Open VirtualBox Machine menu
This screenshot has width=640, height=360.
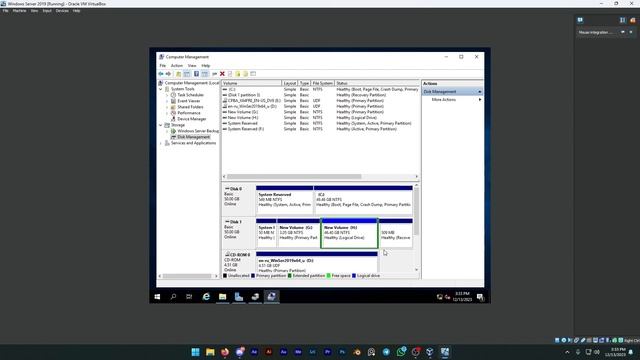tap(19, 11)
